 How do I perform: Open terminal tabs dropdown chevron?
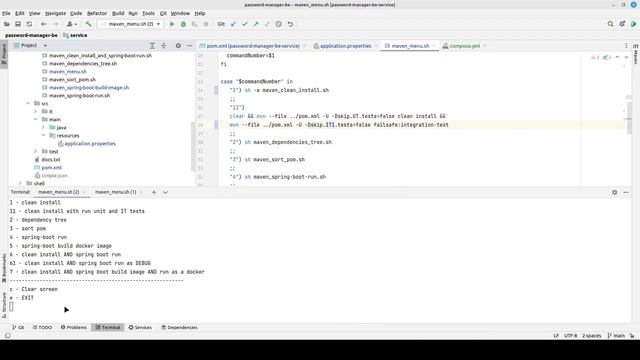(165, 192)
